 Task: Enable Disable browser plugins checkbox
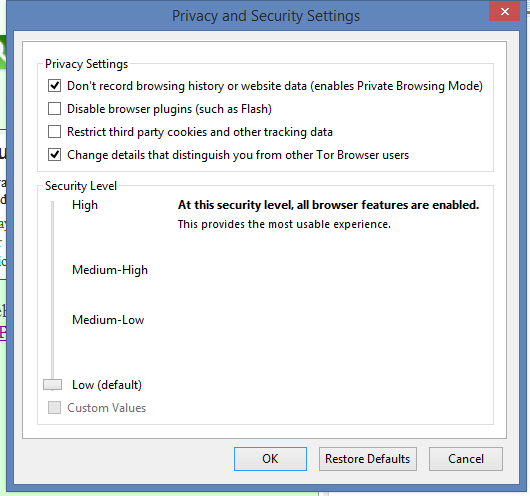54,109
